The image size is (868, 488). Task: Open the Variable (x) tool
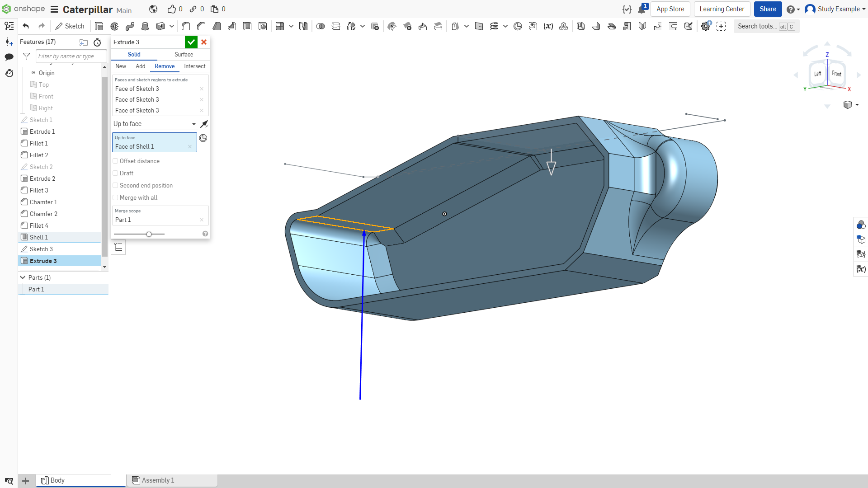pos(548,26)
